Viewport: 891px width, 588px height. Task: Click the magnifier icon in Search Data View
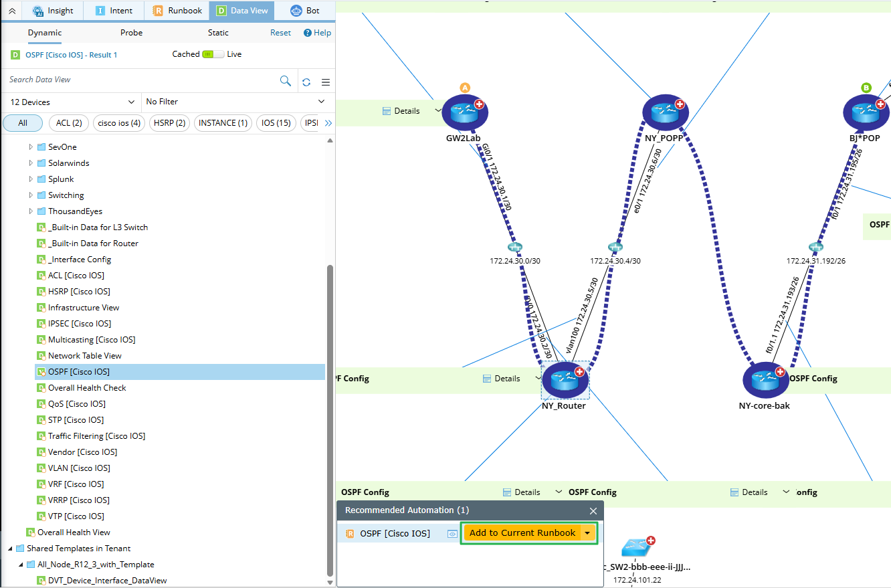tap(286, 81)
